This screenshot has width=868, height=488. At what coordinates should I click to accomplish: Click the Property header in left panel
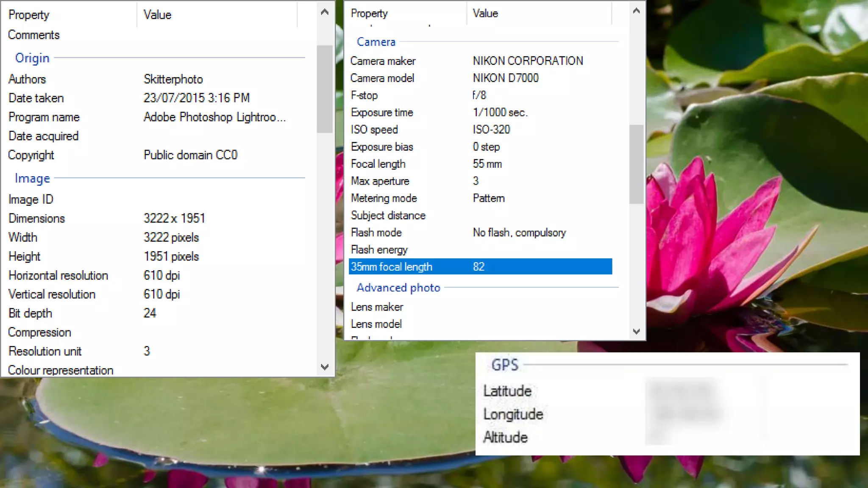[29, 15]
